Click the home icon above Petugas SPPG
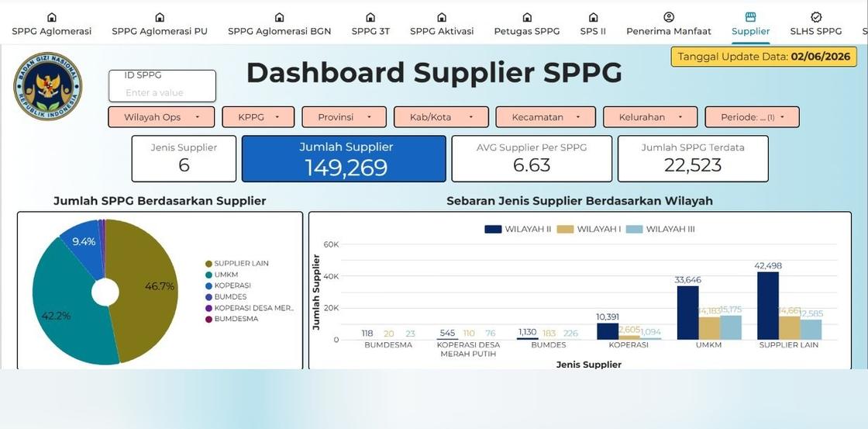Screen dimensions: 868x429 click(527, 17)
